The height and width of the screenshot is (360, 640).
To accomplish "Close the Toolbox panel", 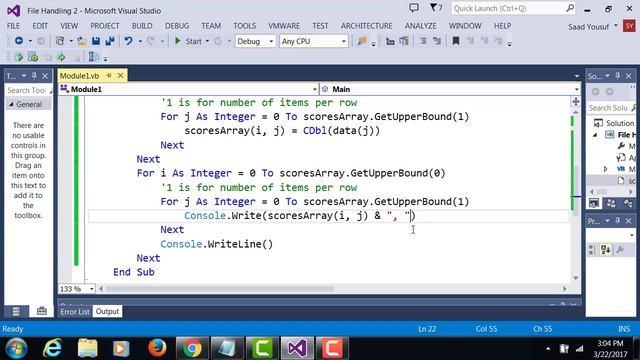I will [x=45, y=76].
